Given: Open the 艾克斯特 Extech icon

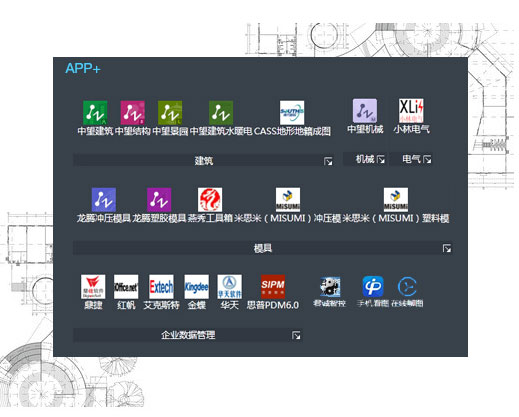Looking at the screenshot, I should pos(161,287).
